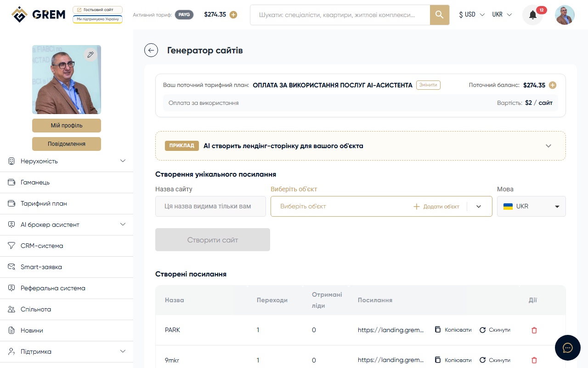Click the Назва сайту input field

point(210,206)
